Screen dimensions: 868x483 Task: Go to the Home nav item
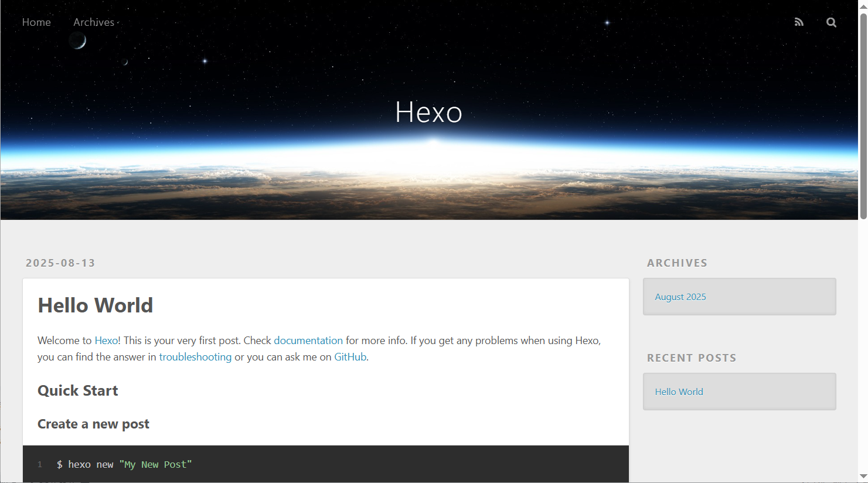click(36, 22)
